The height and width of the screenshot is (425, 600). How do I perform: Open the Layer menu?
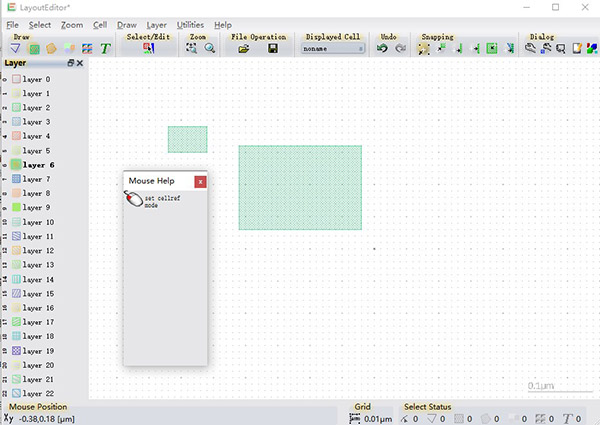coord(157,25)
